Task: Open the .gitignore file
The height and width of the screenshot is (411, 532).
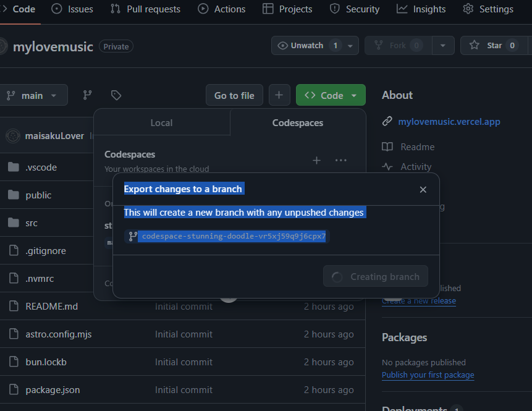Action: point(46,251)
